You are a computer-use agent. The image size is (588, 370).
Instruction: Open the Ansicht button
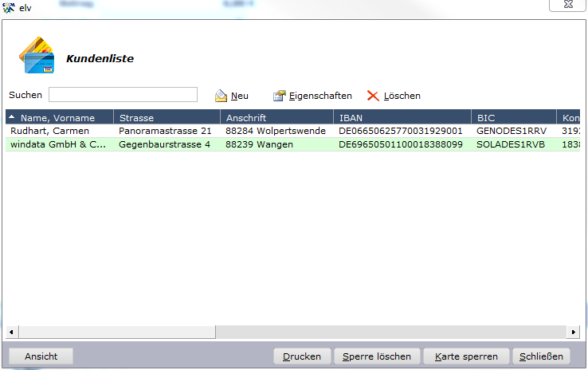point(41,356)
